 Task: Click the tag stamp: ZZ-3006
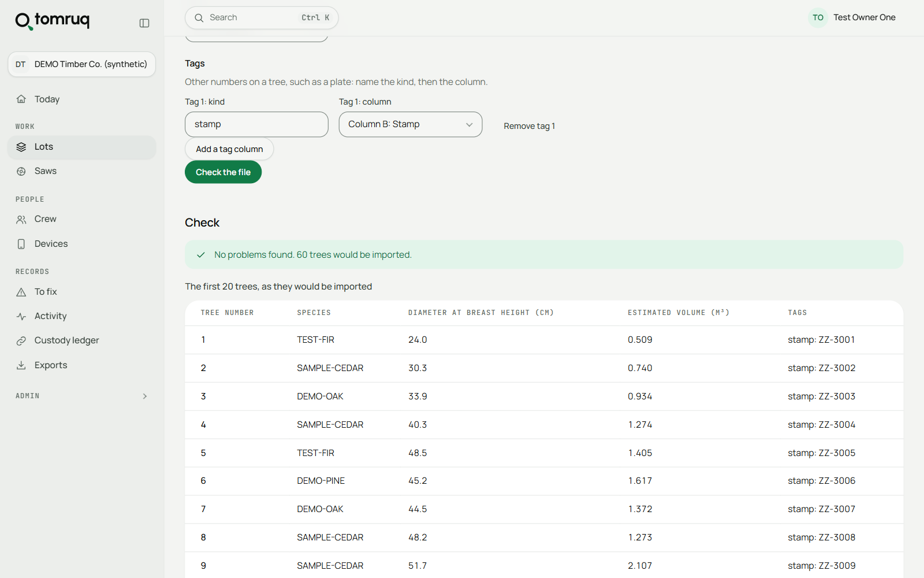click(821, 481)
